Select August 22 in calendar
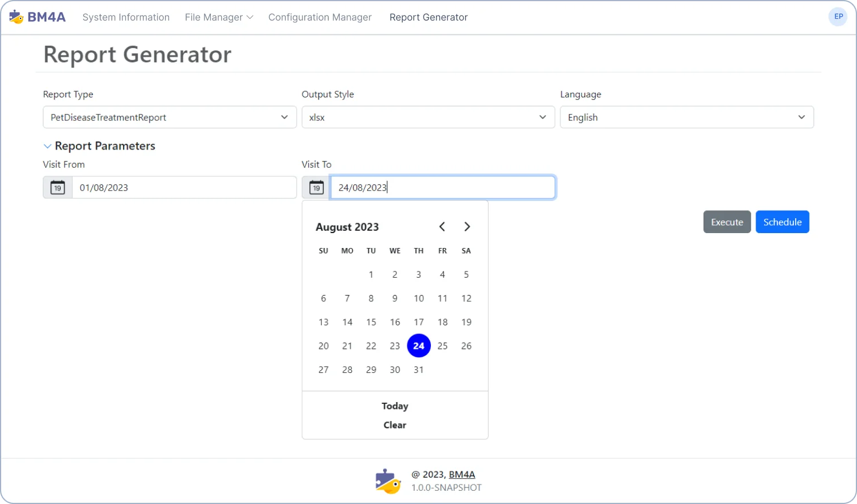 (371, 346)
